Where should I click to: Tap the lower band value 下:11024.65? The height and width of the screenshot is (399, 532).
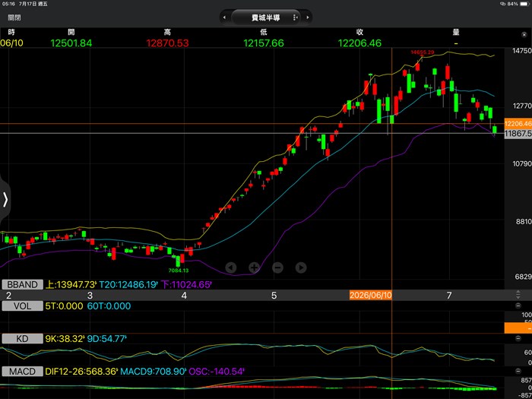186,284
